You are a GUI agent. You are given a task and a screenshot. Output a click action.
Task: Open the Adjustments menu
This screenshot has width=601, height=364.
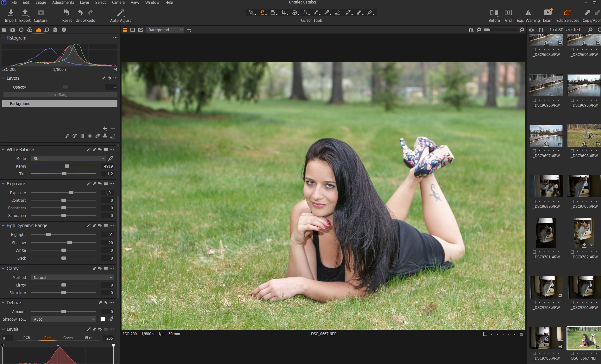click(x=63, y=3)
